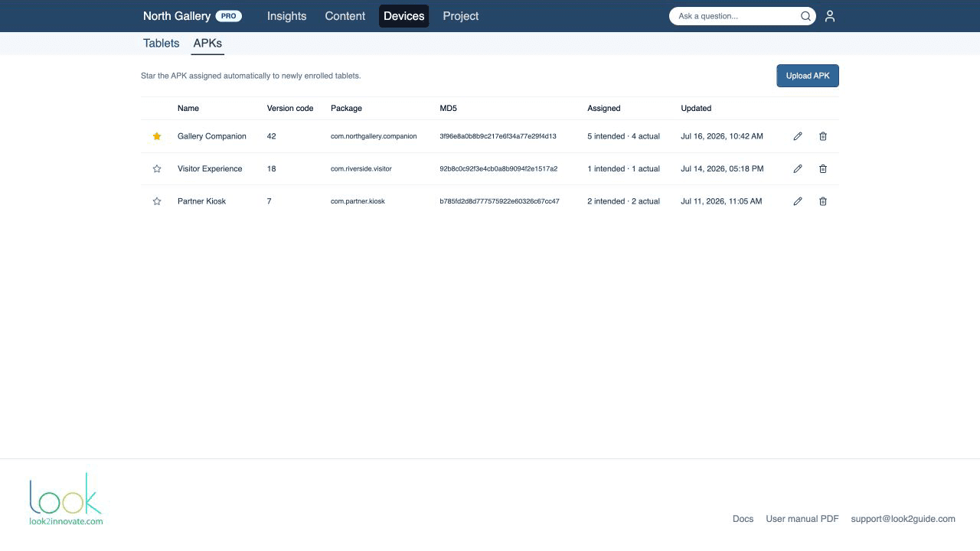
Task: Switch to the Tablets tab
Action: [x=161, y=44]
